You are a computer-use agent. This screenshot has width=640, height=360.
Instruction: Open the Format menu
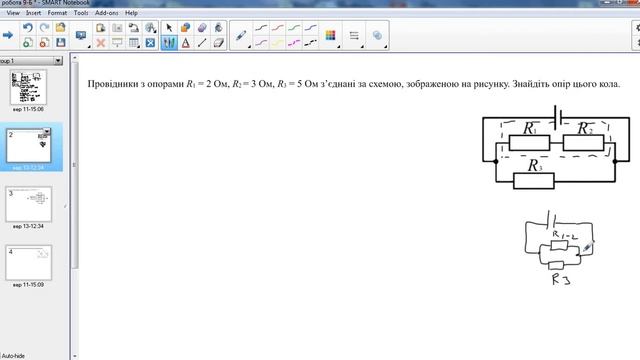[x=57, y=13]
